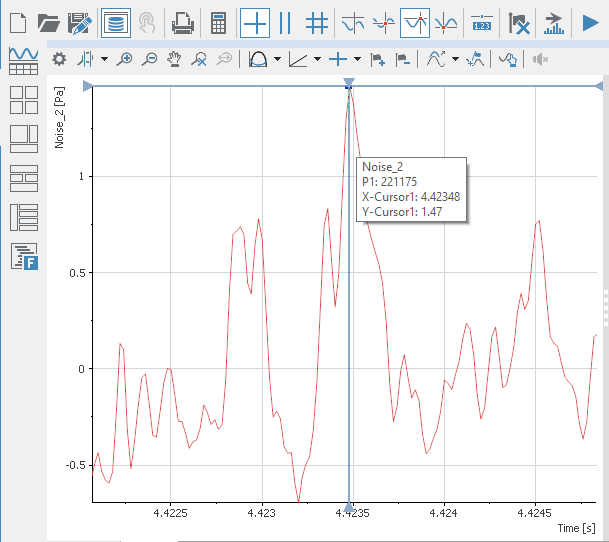Open the calculator tool
Screen dimensions: 609x542
click(217, 21)
